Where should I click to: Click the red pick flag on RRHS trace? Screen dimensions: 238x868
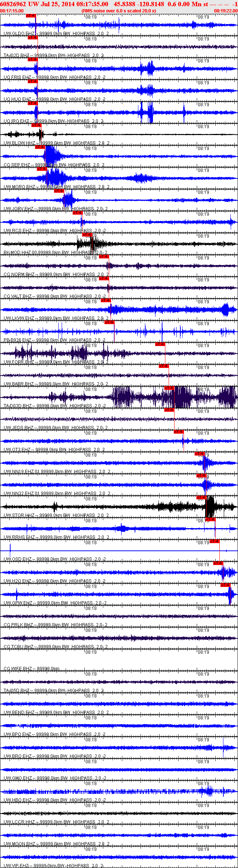point(210,519)
